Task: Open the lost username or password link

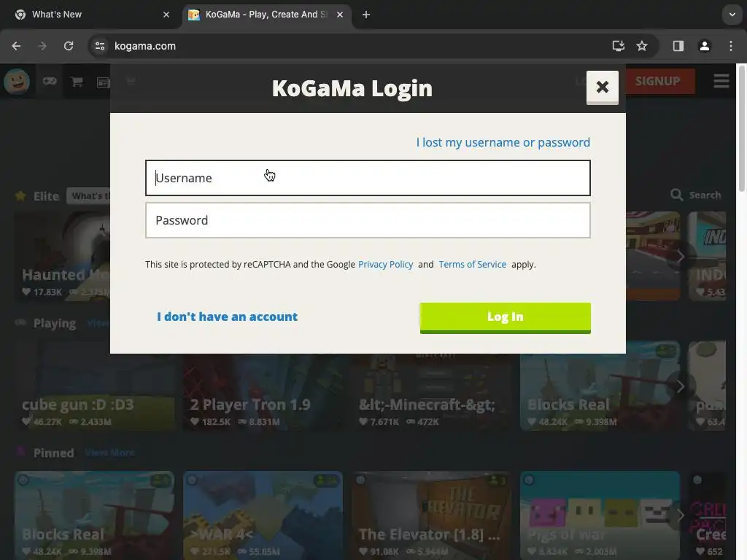Action: click(503, 142)
